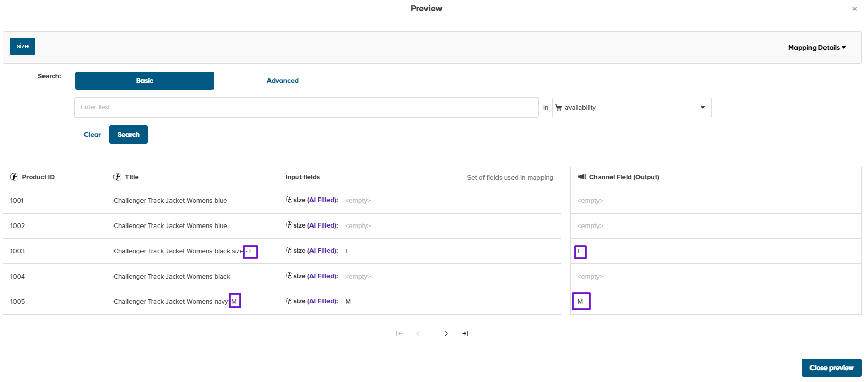Screen dimensions: 868x382
Task: Click the Clear link
Action: [x=92, y=135]
